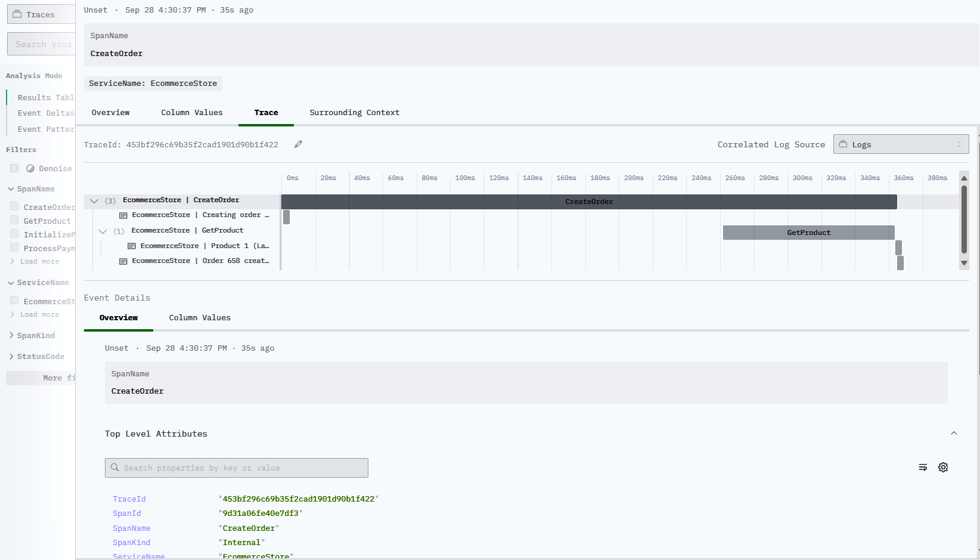This screenshot has width=980, height=560.
Task: Collapse the Top Level Attributes section
Action: pos(954,434)
